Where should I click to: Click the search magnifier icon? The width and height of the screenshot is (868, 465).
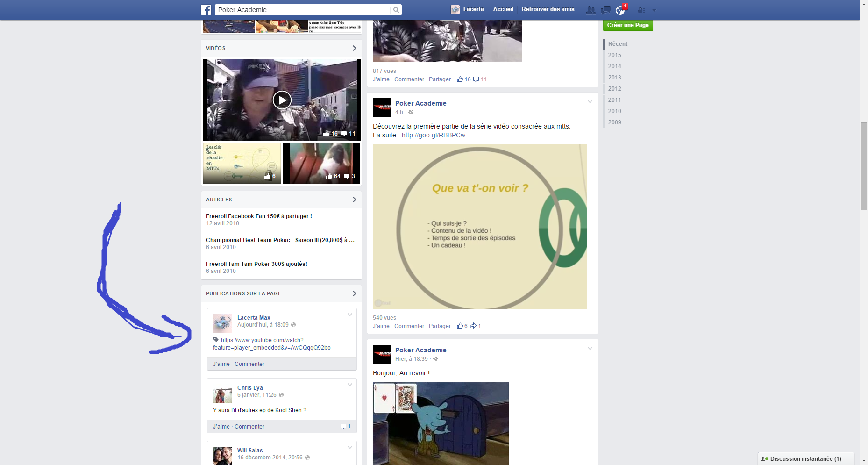396,10
